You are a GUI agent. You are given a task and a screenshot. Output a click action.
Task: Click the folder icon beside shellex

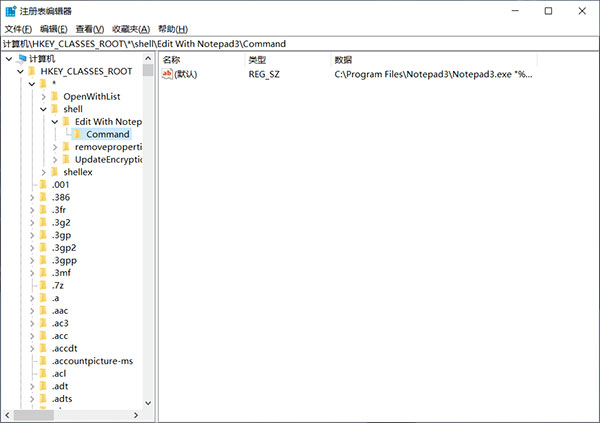(55, 172)
